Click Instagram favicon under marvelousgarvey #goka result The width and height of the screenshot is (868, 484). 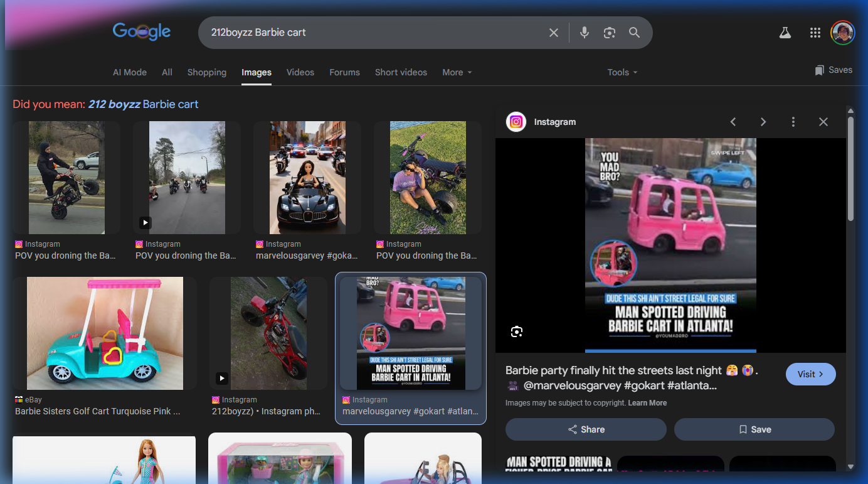click(x=260, y=244)
